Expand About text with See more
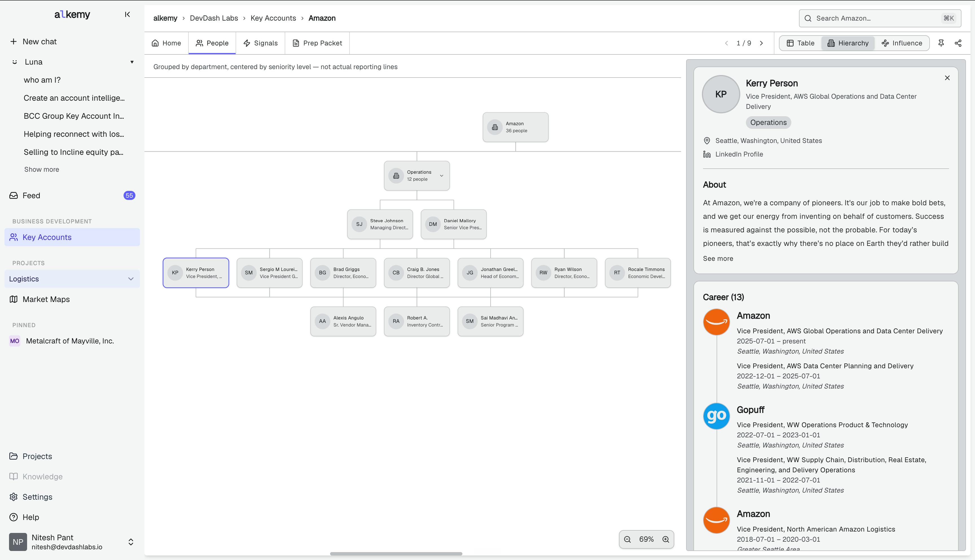The height and width of the screenshot is (560, 975). point(718,259)
